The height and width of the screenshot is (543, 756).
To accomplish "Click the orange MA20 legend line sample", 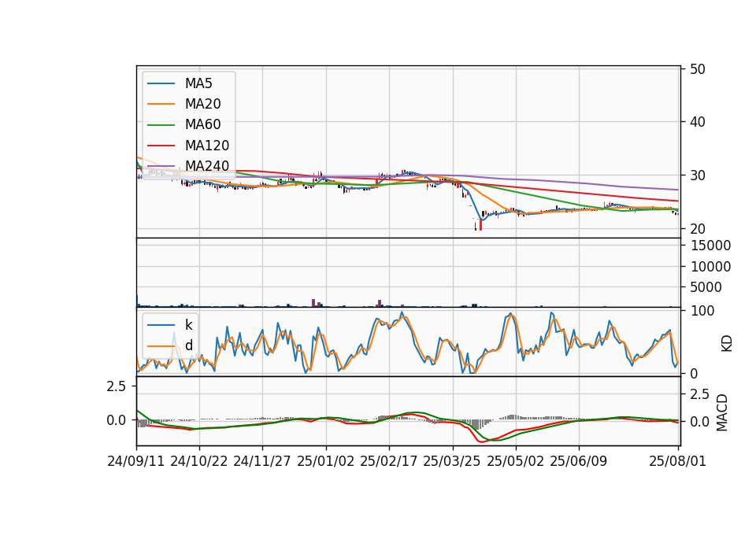I will 161,104.
